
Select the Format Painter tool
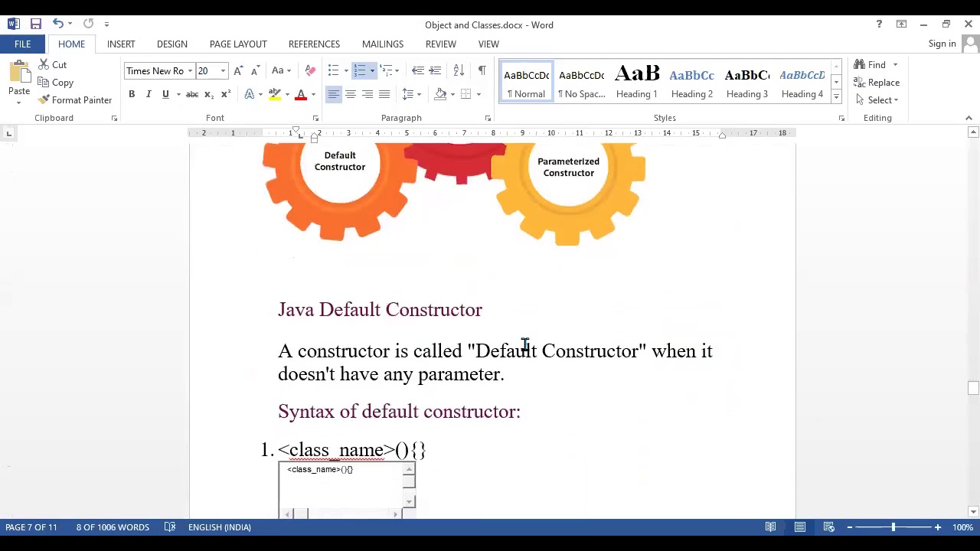coord(75,100)
